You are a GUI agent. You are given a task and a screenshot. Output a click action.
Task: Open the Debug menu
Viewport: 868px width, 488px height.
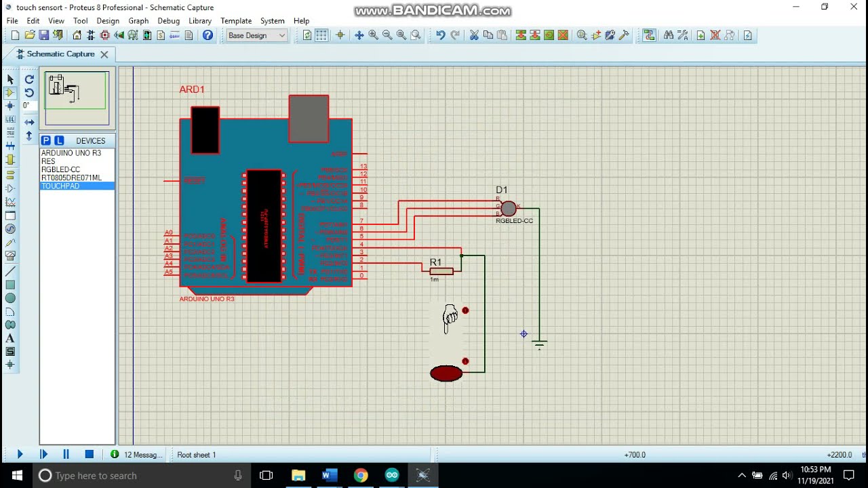tap(168, 21)
